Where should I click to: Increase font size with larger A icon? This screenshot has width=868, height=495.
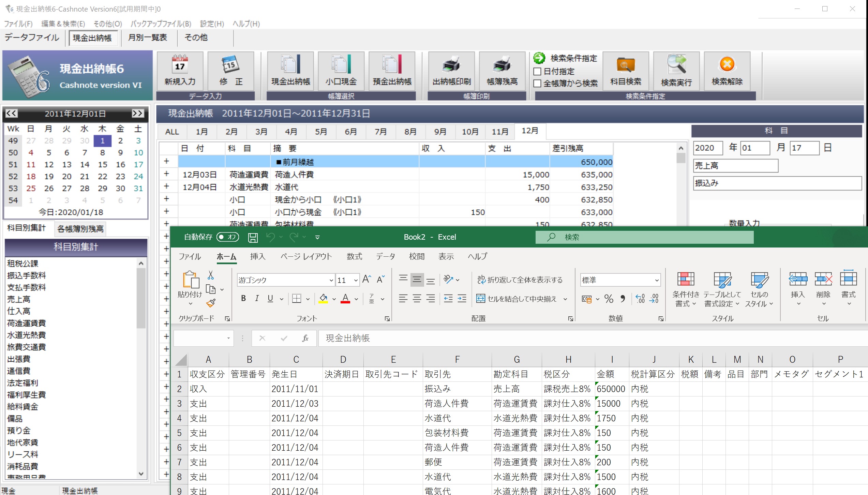point(366,280)
